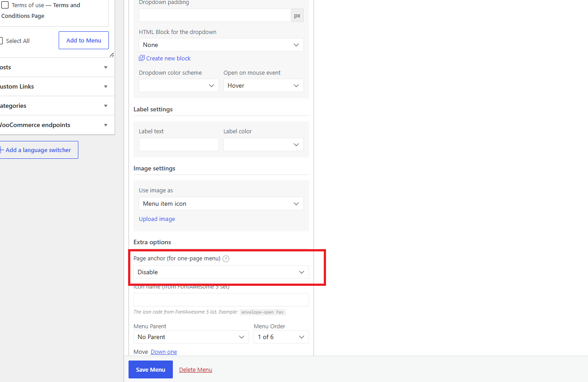Viewport: 588px width, 382px height.
Task: Expand the Categories section
Action: tap(57, 106)
